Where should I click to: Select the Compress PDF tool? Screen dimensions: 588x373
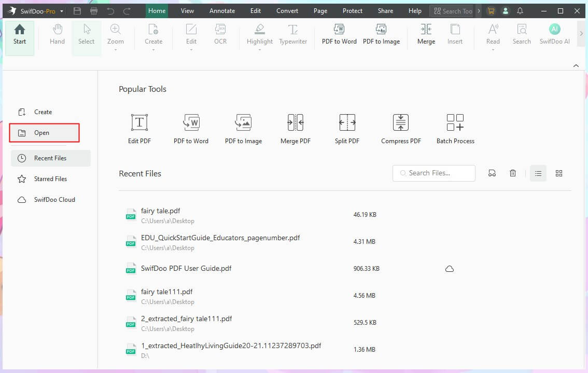[x=400, y=129]
